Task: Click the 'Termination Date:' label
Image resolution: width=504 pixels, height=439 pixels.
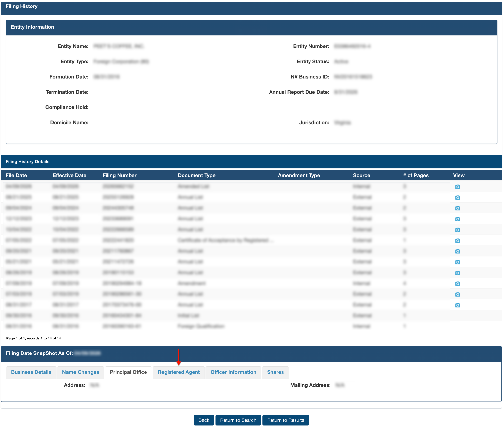Action: pyautogui.click(x=67, y=92)
